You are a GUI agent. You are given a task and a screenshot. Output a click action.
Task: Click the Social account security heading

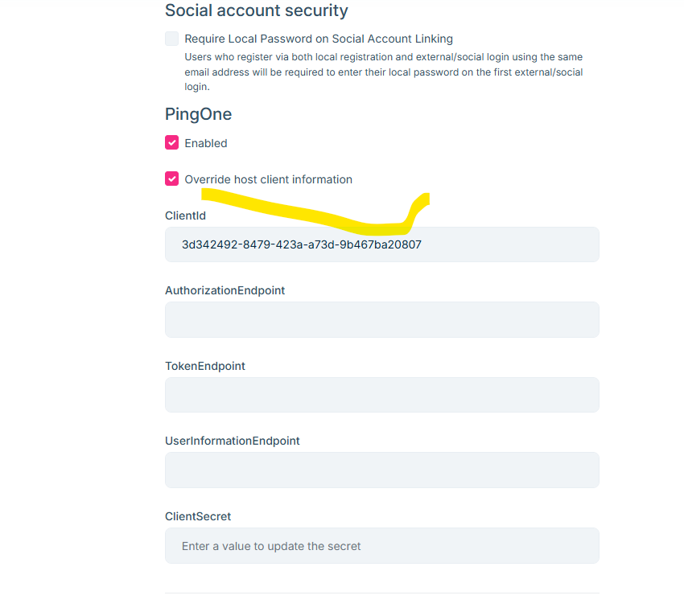click(x=257, y=10)
